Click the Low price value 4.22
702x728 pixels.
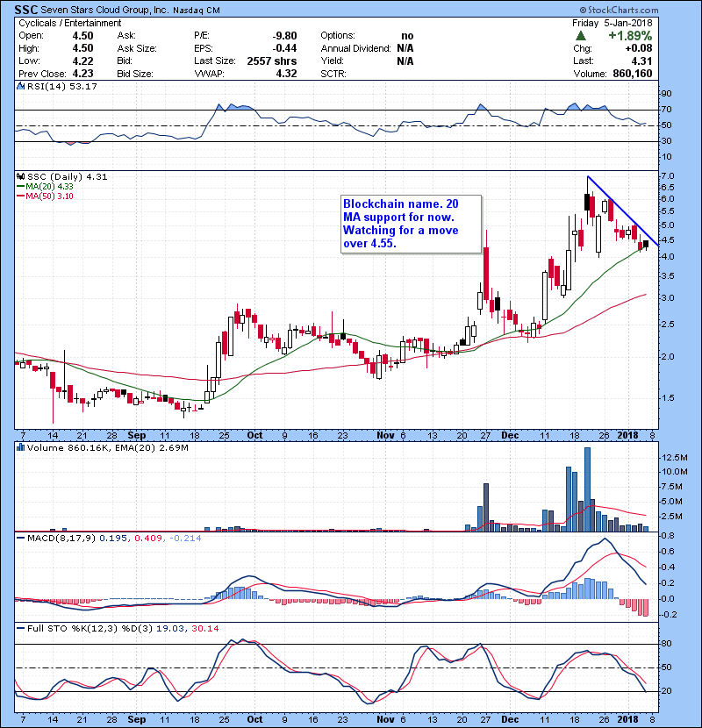pos(82,61)
